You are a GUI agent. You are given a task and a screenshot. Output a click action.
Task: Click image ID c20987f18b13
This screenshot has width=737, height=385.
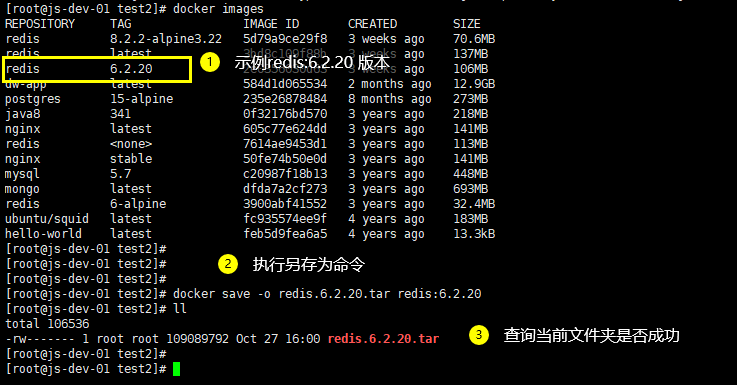285,174
